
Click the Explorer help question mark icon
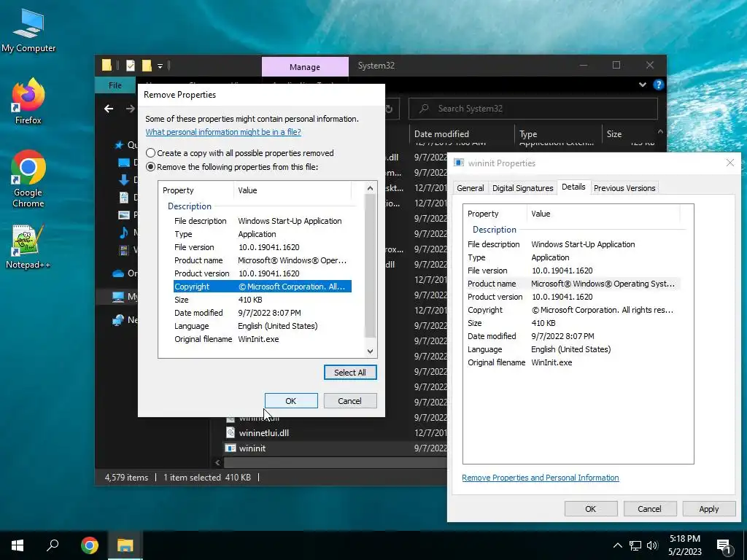pyautogui.click(x=659, y=85)
